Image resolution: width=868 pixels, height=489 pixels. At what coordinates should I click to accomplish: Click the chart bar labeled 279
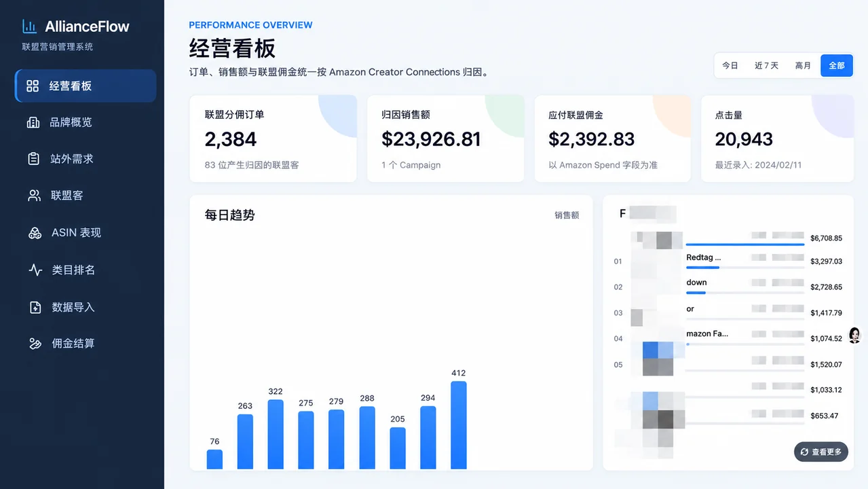pyautogui.click(x=337, y=439)
